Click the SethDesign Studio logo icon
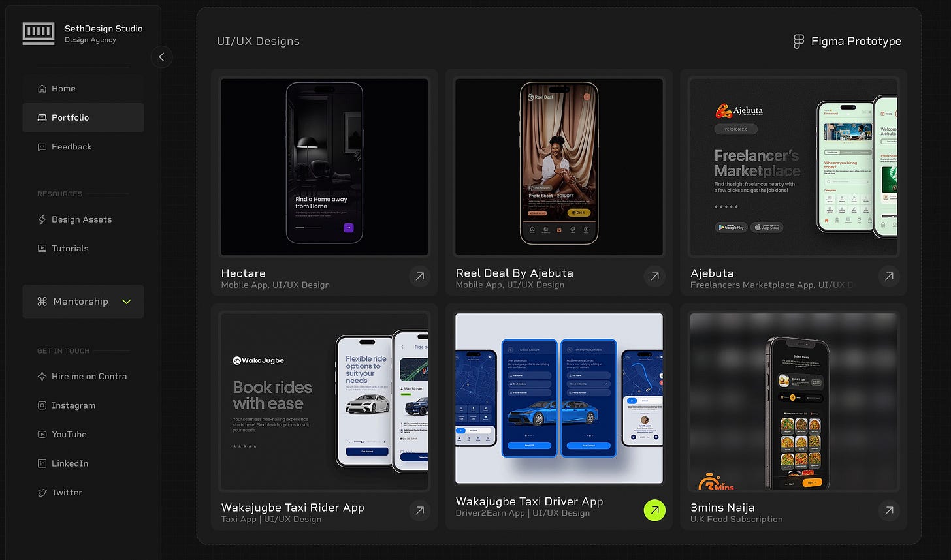The height and width of the screenshot is (560, 951). (39, 33)
